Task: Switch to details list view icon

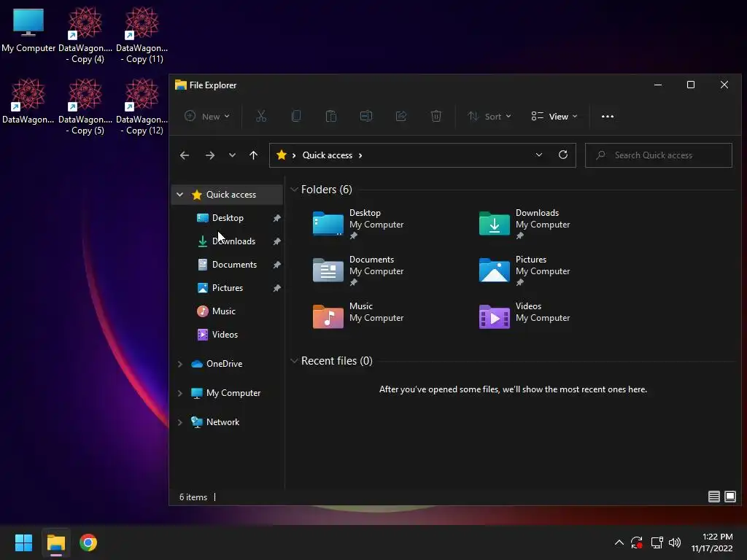Action: [x=713, y=497]
